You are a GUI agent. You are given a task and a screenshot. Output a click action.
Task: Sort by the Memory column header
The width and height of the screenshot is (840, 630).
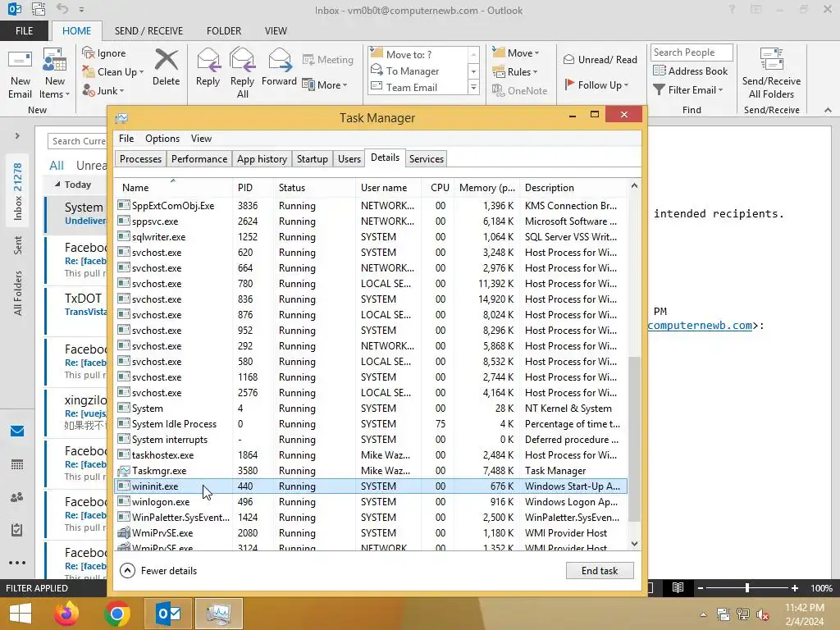pyautogui.click(x=486, y=188)
